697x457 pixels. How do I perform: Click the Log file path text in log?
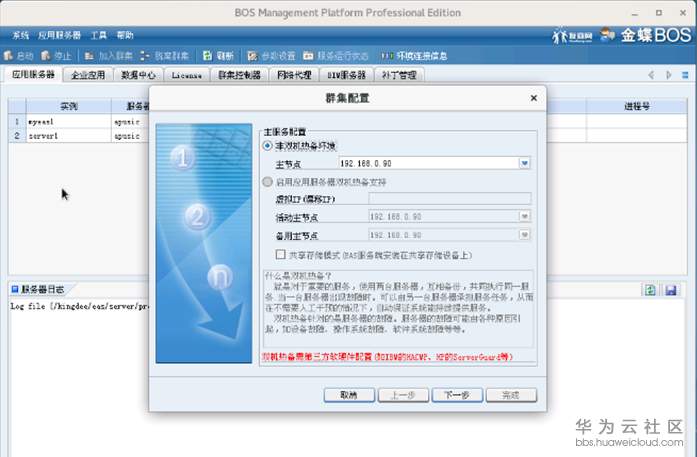click(x=80, y=306)
